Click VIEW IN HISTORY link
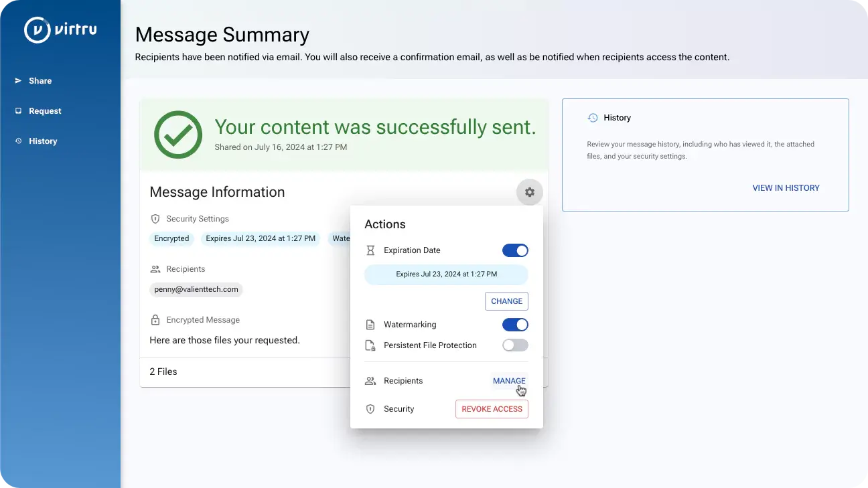868x488 pixels. [786, 188]
